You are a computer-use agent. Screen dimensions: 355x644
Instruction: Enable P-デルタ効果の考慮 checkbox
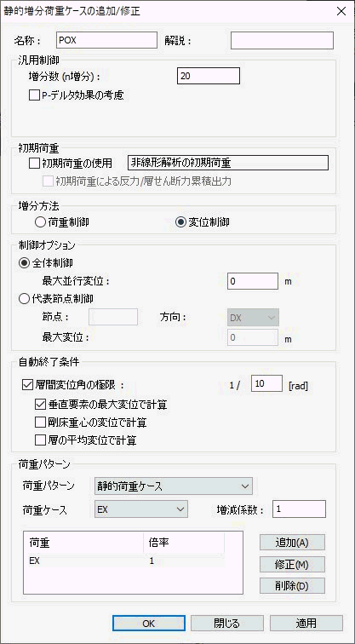(x=34, y=95)
